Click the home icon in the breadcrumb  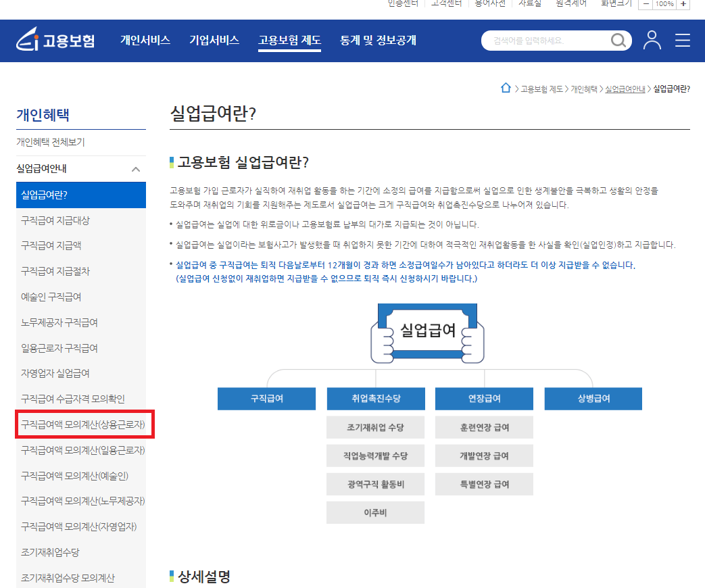506,88
